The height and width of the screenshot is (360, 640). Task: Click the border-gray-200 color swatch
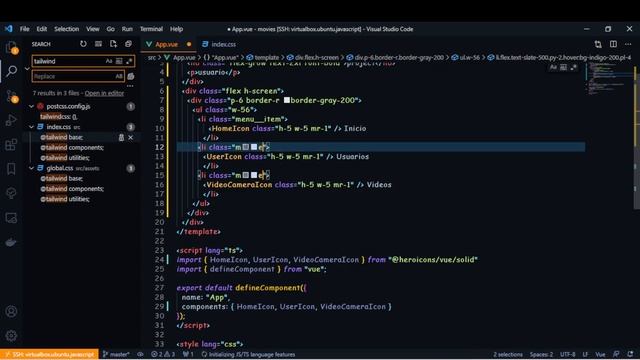click(287, 100)
